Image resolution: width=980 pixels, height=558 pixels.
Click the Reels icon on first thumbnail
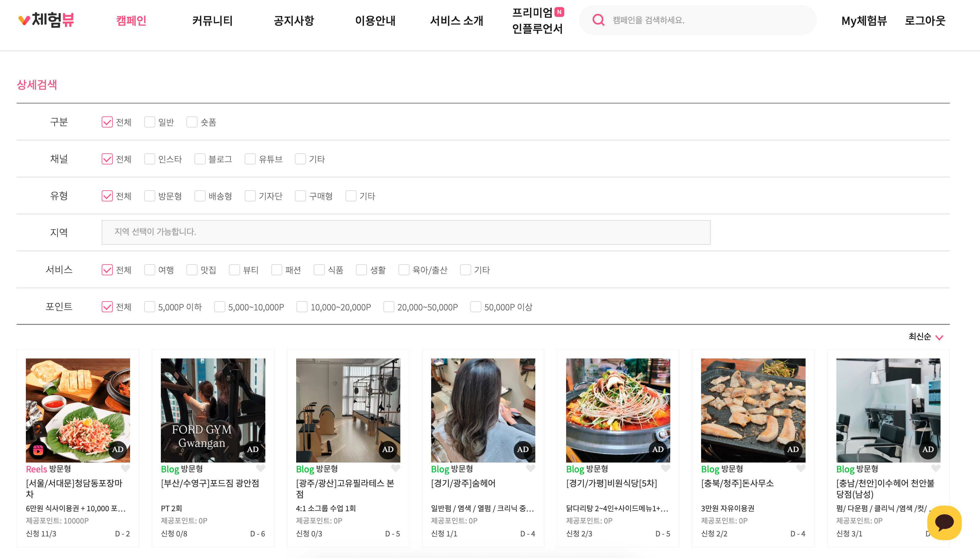coord(38,450)
